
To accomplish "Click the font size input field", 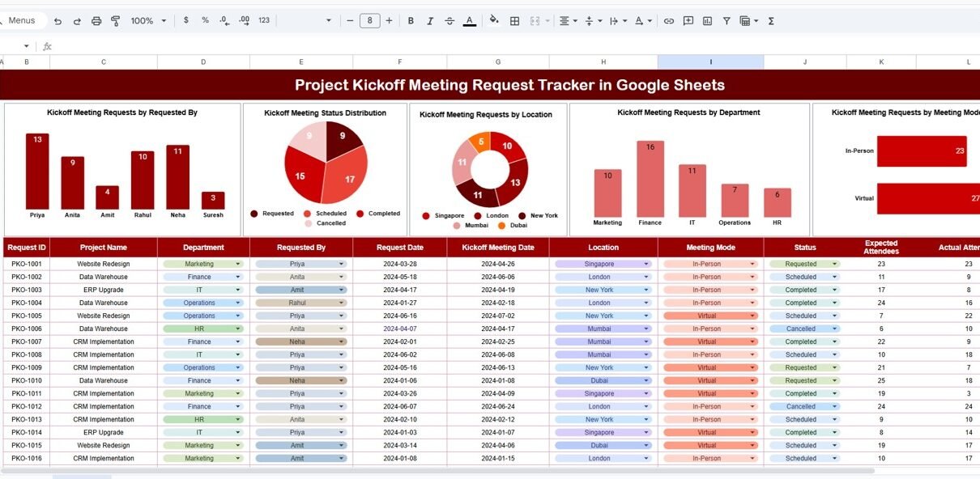I will (x=369, y=21).
